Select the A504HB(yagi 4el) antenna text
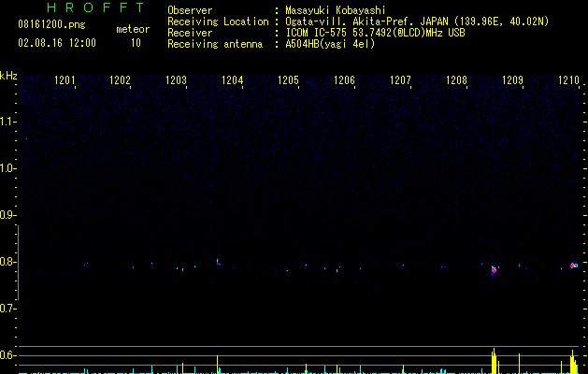This screenshot has width=588, height=374. [x=330, y=44]
